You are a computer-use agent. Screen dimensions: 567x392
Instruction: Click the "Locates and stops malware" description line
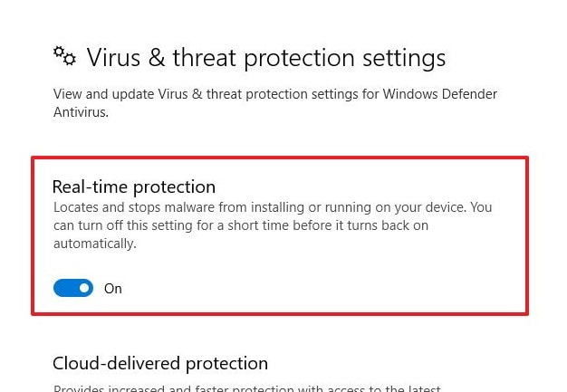click(273, 207)
